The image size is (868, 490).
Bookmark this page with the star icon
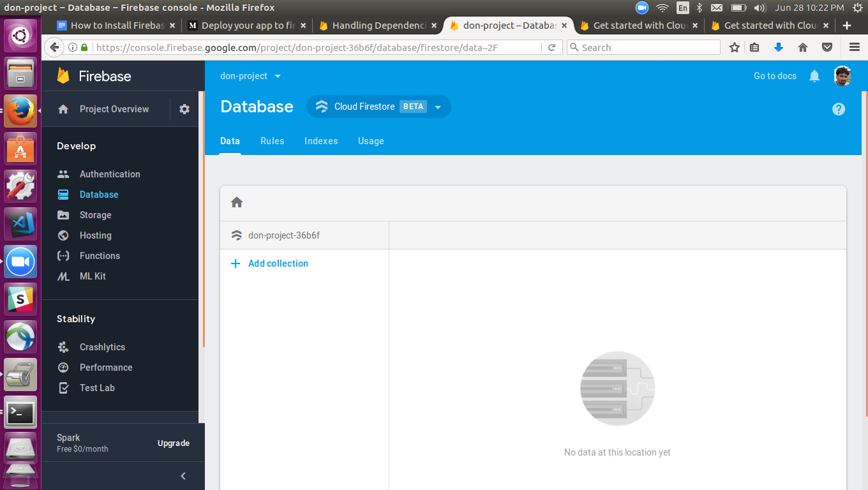(735, 47)
